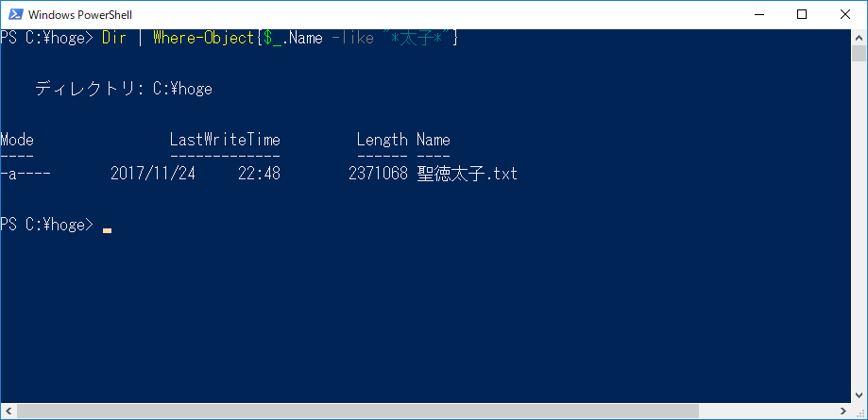Screen dimensions: 868x420
Task: Click the 2371068 file size value
Action: 378,175
